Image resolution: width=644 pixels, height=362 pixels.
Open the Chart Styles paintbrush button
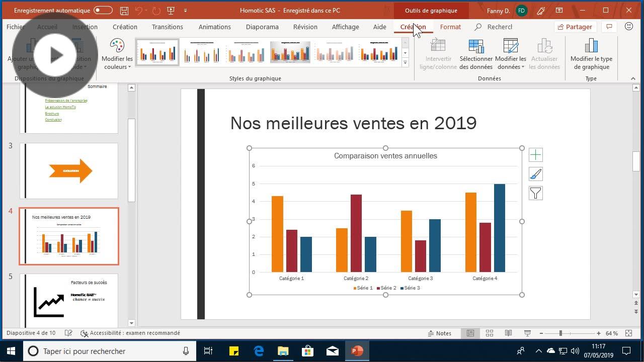[x=535, y=174]
